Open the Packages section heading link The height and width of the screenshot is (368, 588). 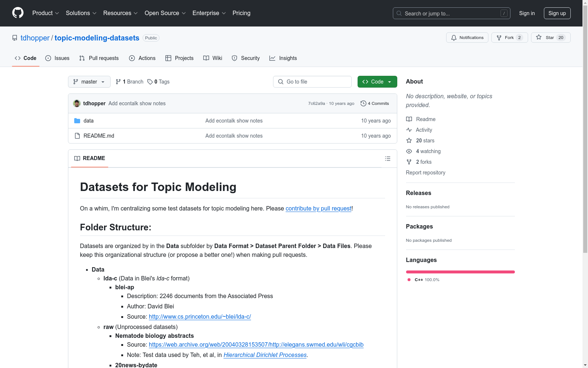point(419,226)
